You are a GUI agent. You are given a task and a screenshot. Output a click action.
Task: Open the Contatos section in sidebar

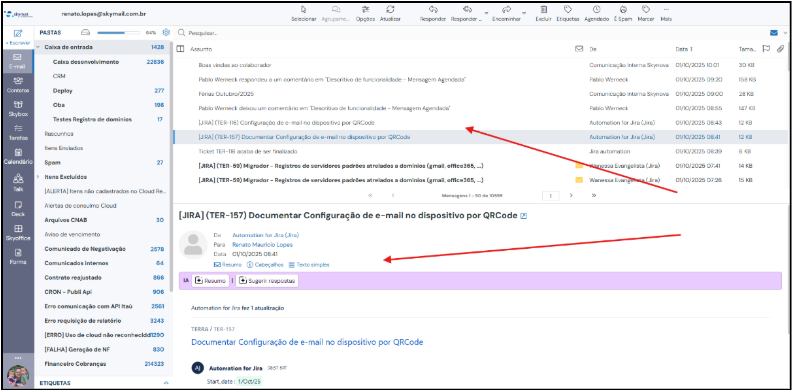18,84
